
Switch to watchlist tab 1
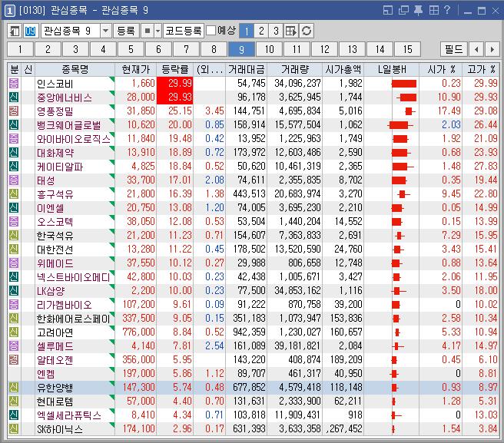pyautogui.click(x=20, y=49)
